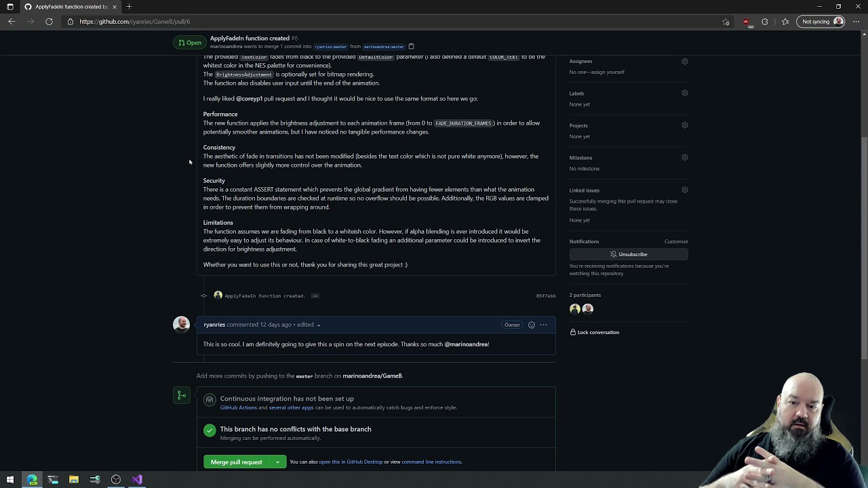Image resolution: width=868 pixels, height=488 pixels.
Task: View command line instructions link
Action: (x=431, y=462)
